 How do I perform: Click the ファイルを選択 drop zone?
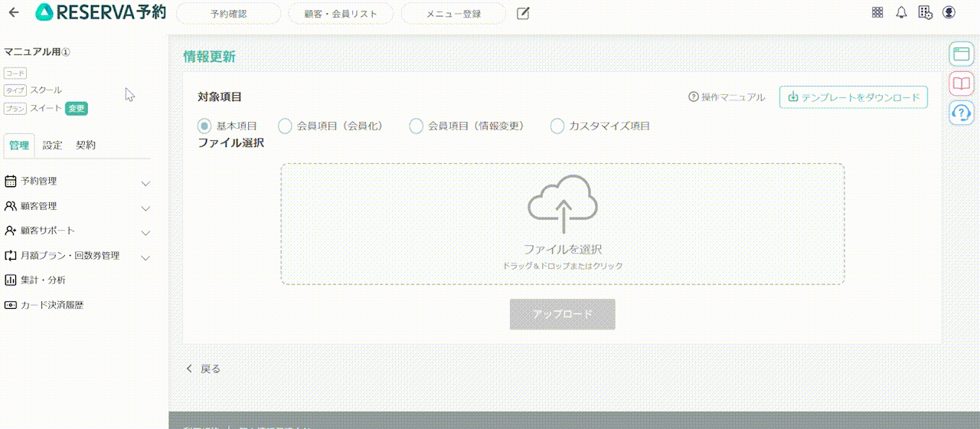click(x=563, y=224)
